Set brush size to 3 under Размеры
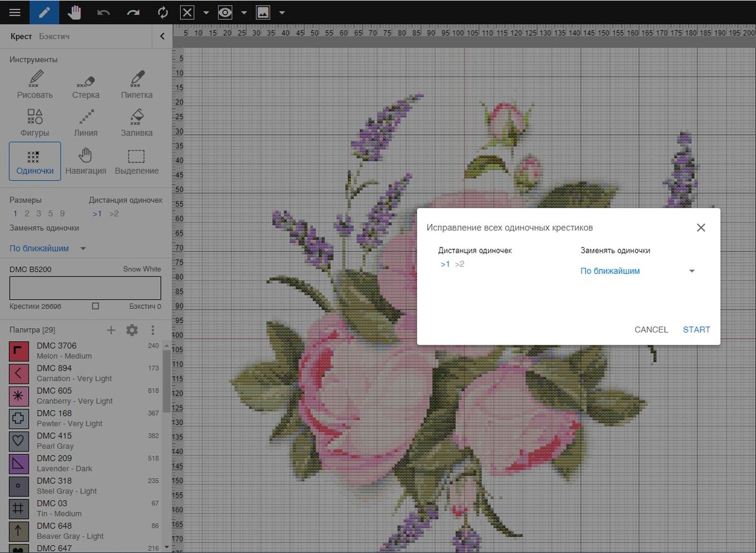The width and height of the screenshot is (756, 553). [38, 214]
